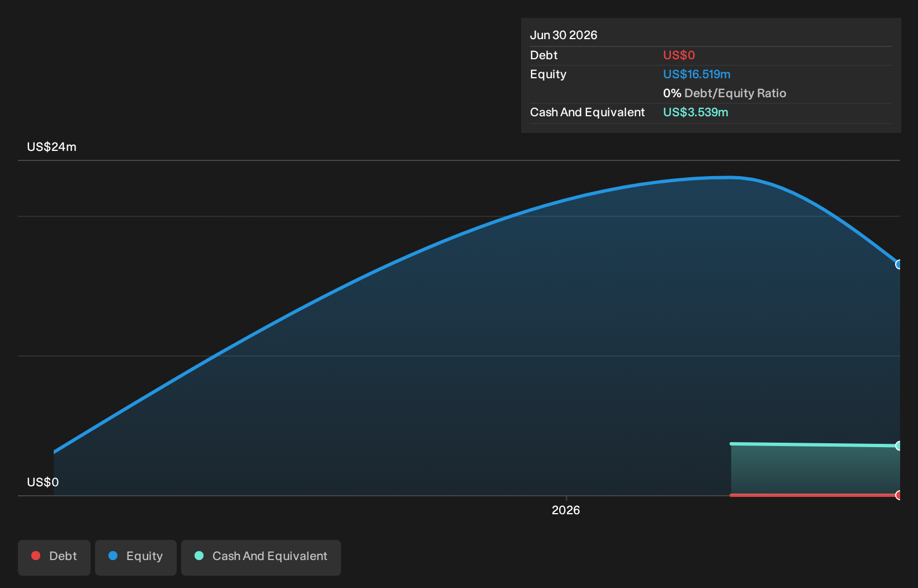Click the Jun 30 2026 tooltip date

[564, 35]
